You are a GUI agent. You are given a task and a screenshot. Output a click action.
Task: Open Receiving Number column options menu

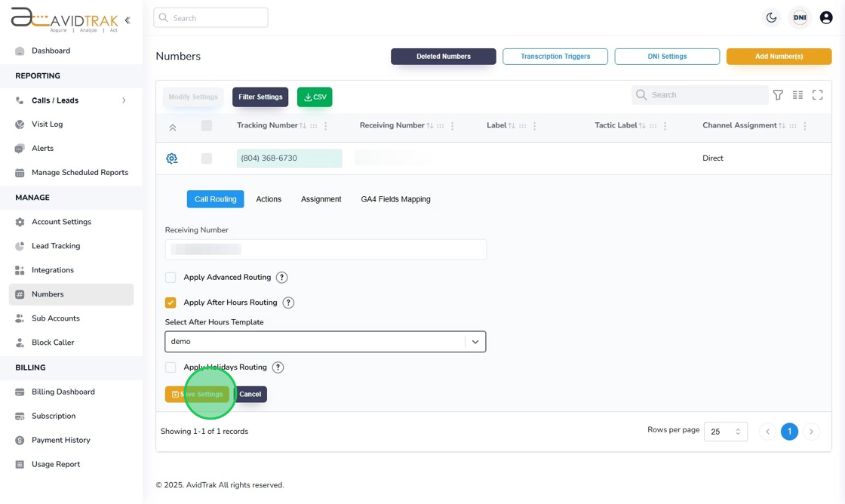(452, 125)
